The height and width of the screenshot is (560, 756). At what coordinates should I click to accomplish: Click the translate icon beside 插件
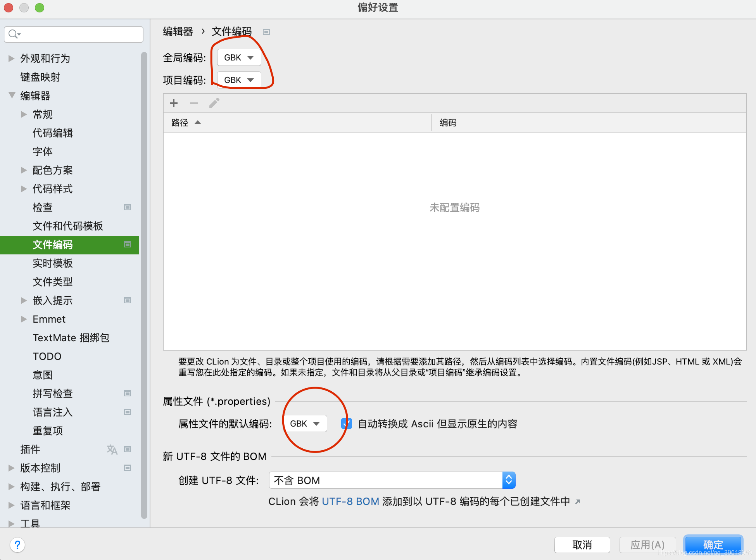click(x=112, y=449)
